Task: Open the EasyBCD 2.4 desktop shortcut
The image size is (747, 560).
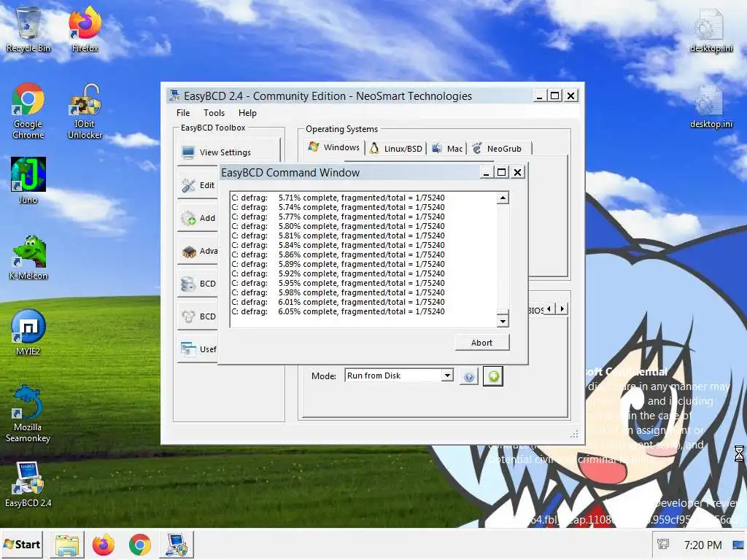Action: pyautogui.click(x=28, y=485)
